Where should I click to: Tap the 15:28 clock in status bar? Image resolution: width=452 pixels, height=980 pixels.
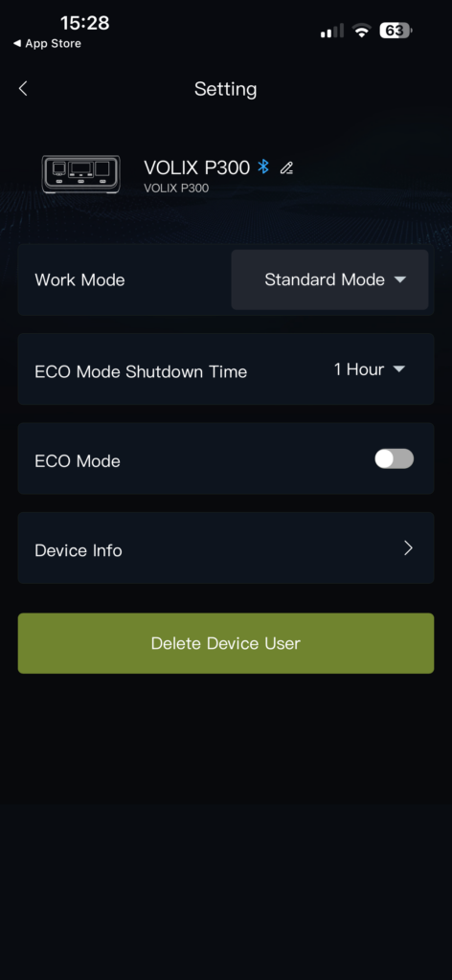click(84, 23)
